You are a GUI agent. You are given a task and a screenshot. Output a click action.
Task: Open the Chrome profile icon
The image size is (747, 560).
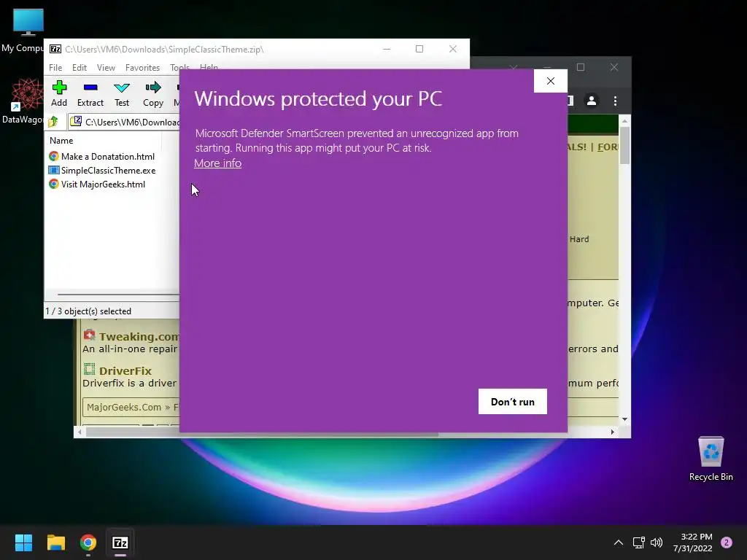click(x=591, y=101)
